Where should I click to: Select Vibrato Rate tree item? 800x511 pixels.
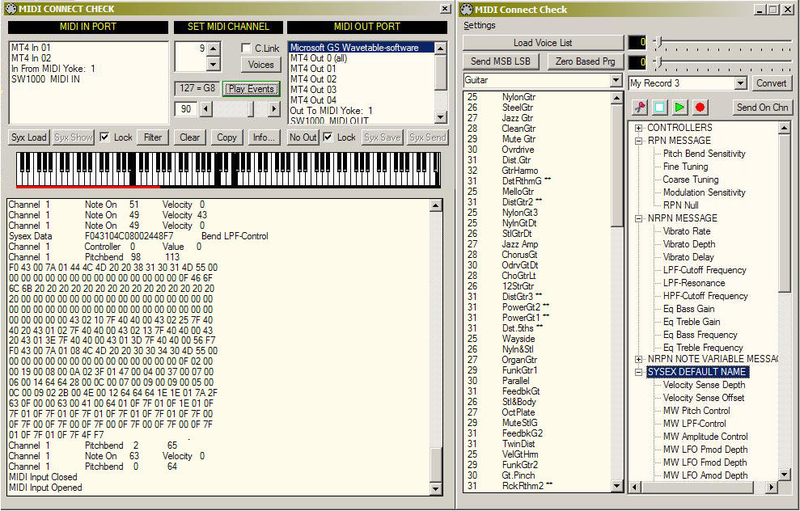coord(686,231)
